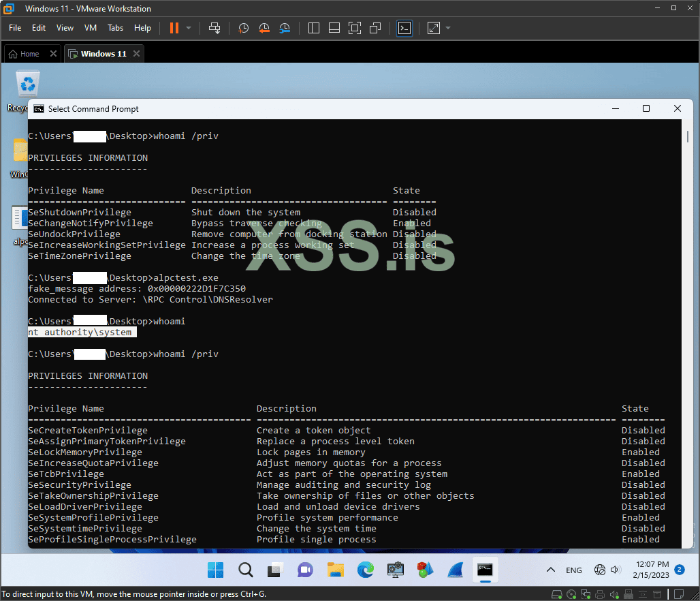Minimize the Command Prompt window

[x=615, y=108]
